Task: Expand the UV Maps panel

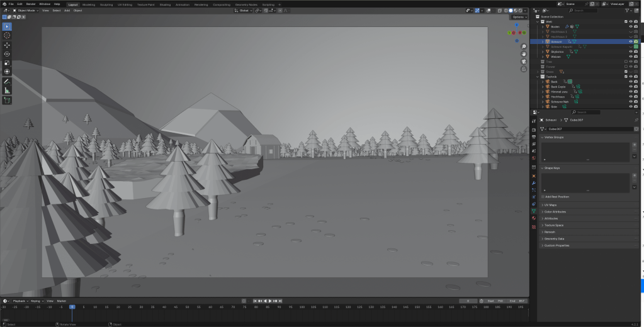Action: coord(550,205)
